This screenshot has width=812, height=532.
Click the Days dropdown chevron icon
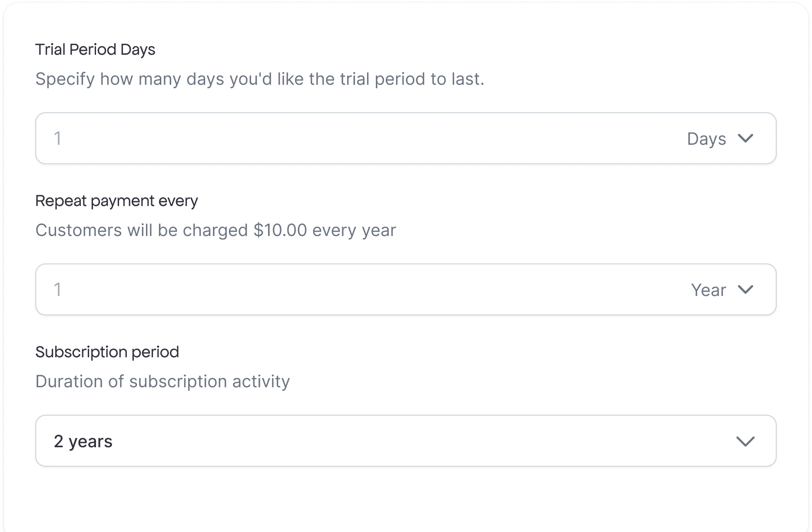coord(746,138)
